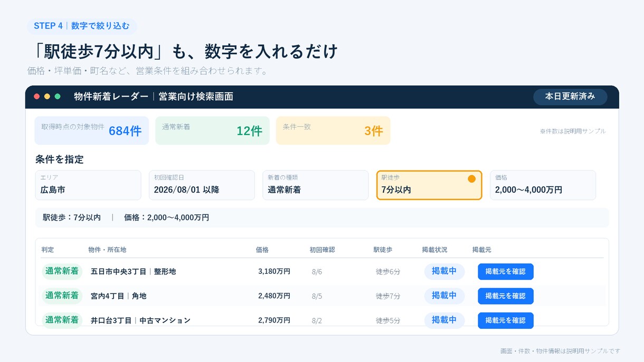This screenshot has height=362, width=644.
Task: Click the red window close dot
Action: [x=37, y=97]
